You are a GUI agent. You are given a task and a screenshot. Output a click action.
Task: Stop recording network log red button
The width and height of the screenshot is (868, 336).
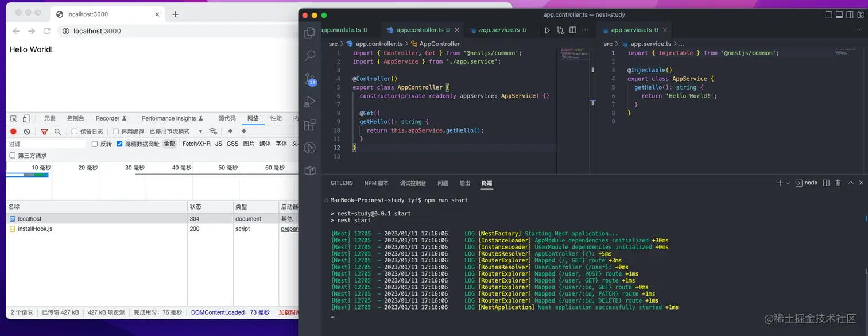click(14, 132)
